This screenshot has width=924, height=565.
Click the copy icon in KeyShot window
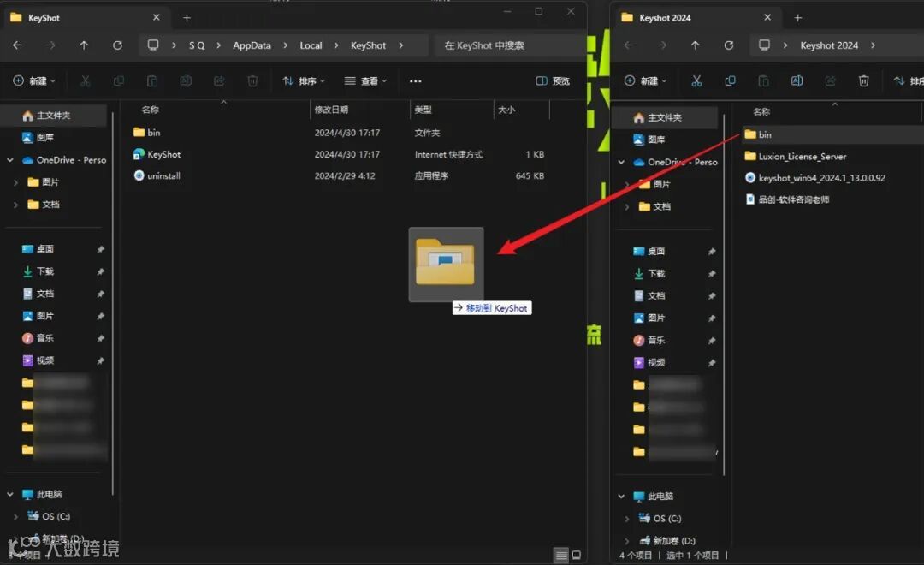tap(118, 80)
